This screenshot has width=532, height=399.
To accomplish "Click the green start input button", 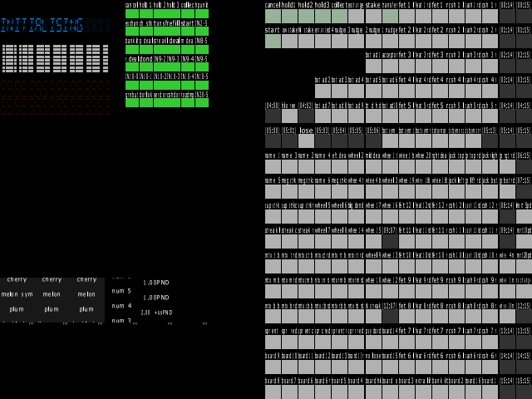I will pyautogui.click(x=188, y=32).
